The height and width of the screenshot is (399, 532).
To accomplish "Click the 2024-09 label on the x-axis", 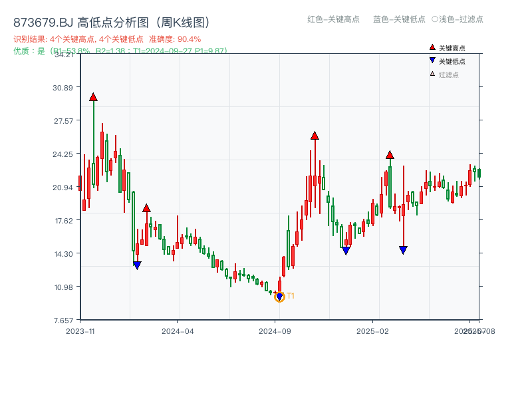I will click(x=273, y=331).
